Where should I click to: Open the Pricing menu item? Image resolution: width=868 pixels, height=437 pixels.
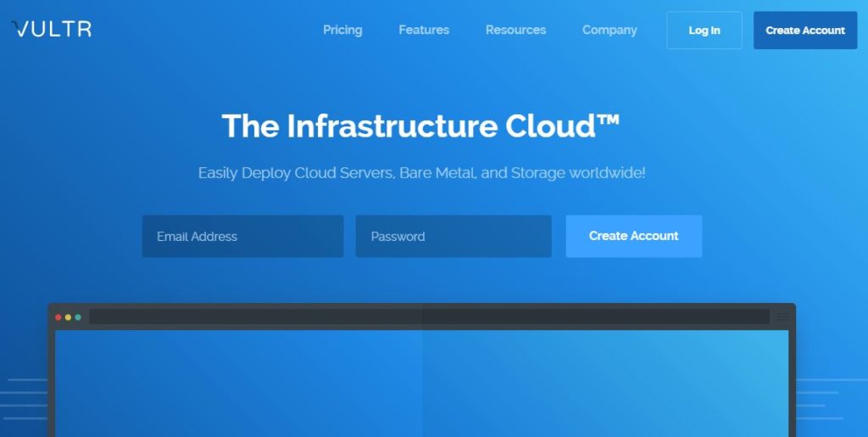coord(342,30)
